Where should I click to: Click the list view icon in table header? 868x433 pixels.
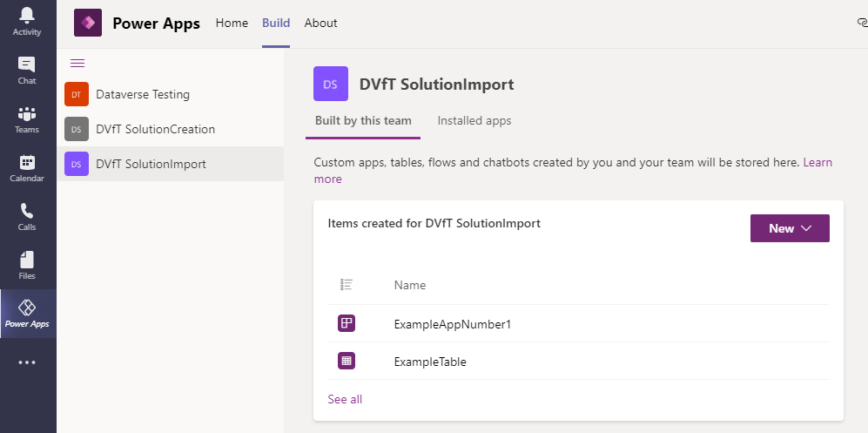click(346, 285)
